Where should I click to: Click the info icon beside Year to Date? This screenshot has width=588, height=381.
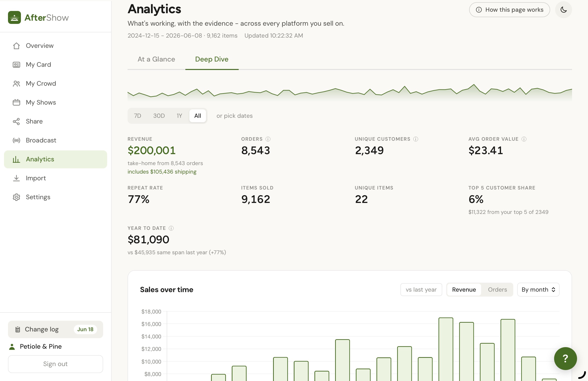(x=171, y=228)
